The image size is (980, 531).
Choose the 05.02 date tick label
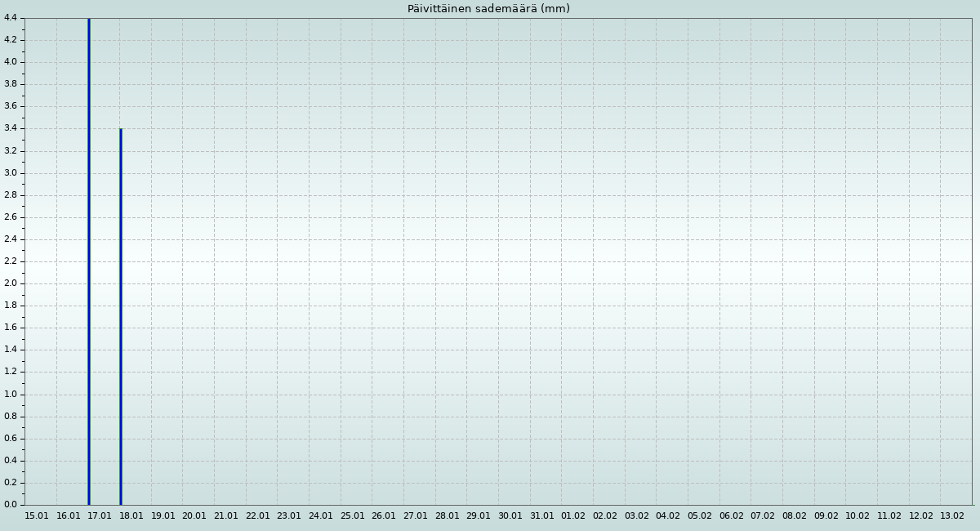click(x=700, y=516)
